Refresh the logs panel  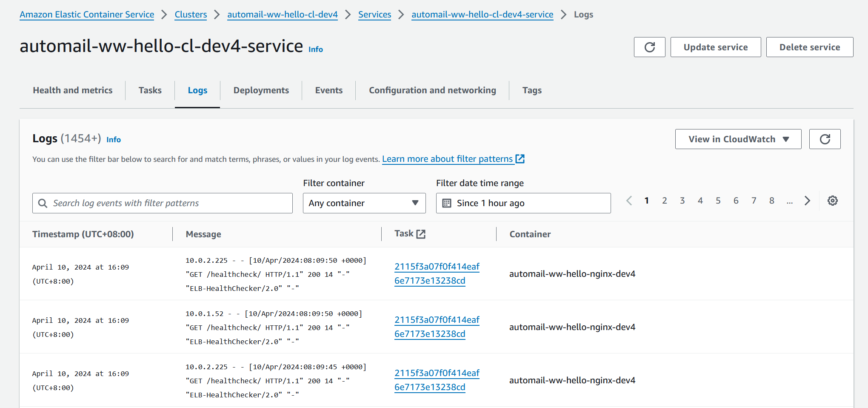825,139
